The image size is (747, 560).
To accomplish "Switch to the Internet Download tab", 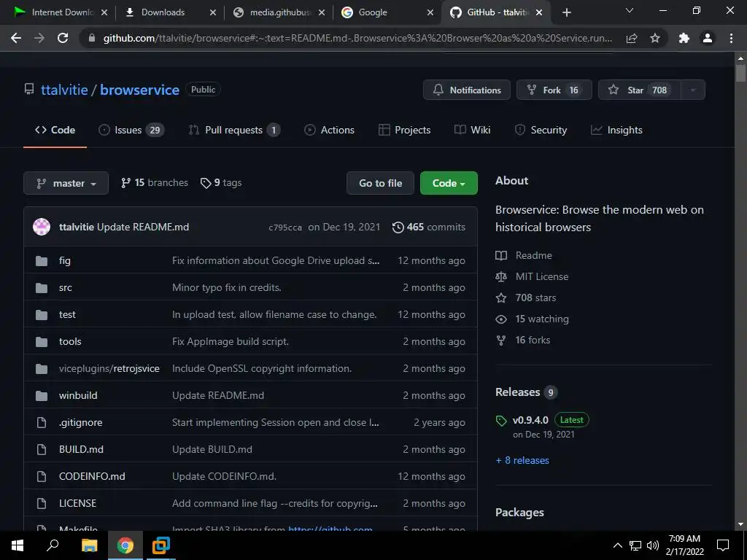I will pyautogui.click(x=61, y=12).
